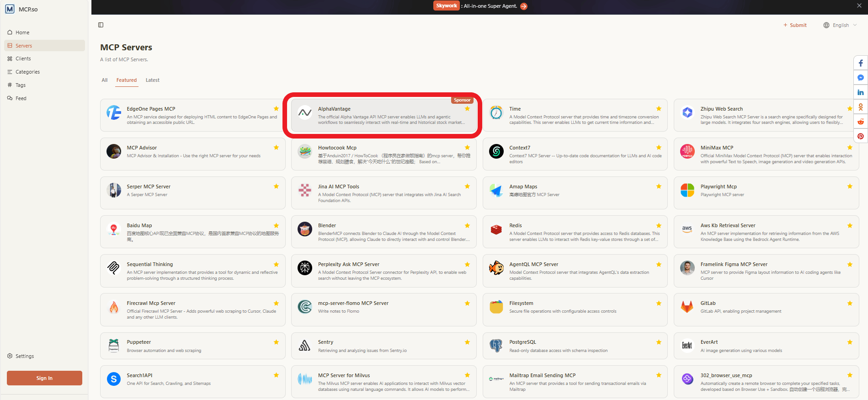The height and width of the screenshot is (400, 868).
Task: Open mcp-server-flomo MCP Server title
Action: pos(353,303)
